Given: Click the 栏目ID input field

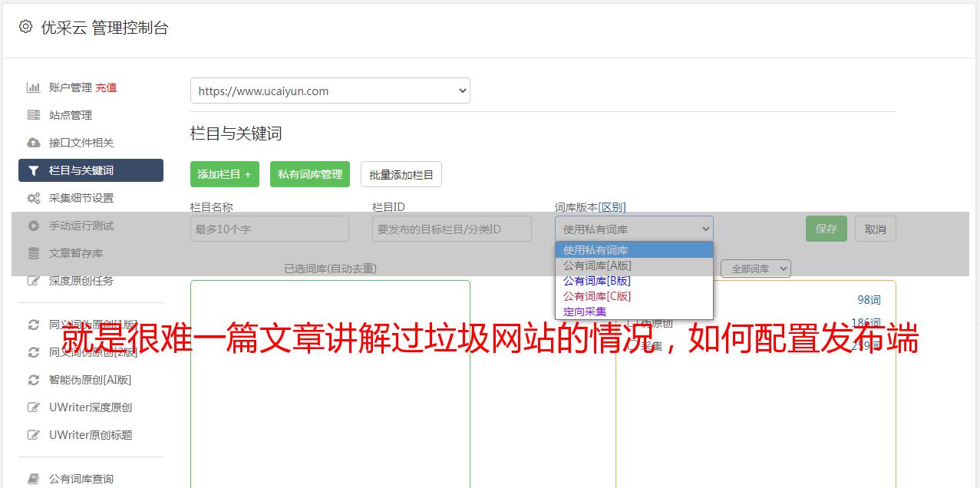Looking at the screenshot, I should click(452, 229).
